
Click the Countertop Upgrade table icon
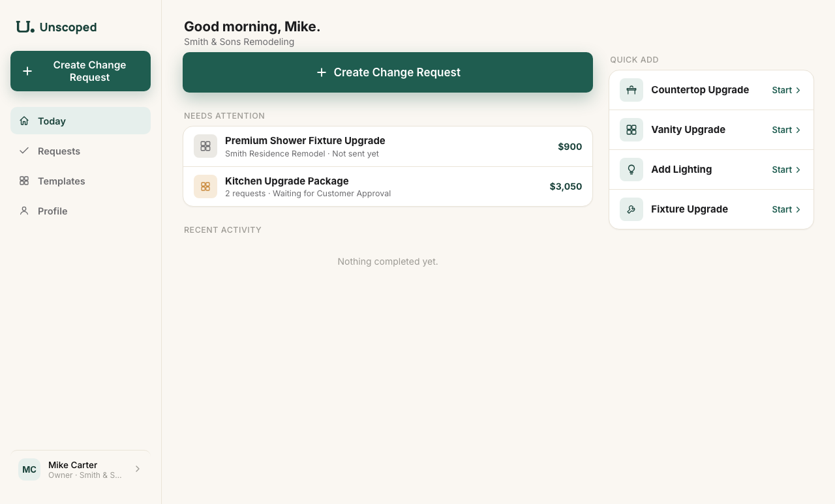click(631, 90)
